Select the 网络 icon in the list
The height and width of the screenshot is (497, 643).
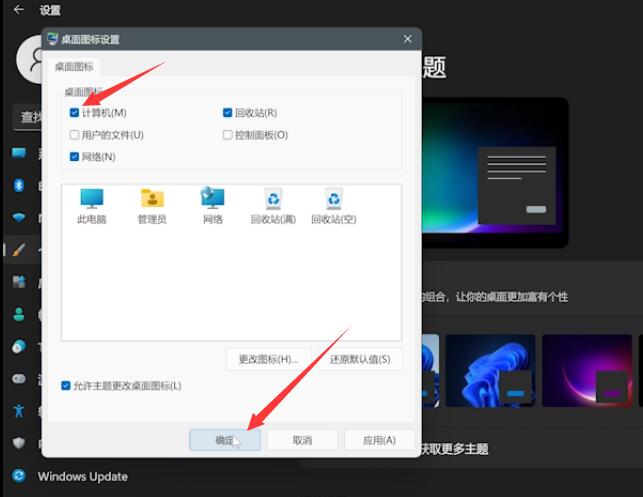click(x=212, y=206)
